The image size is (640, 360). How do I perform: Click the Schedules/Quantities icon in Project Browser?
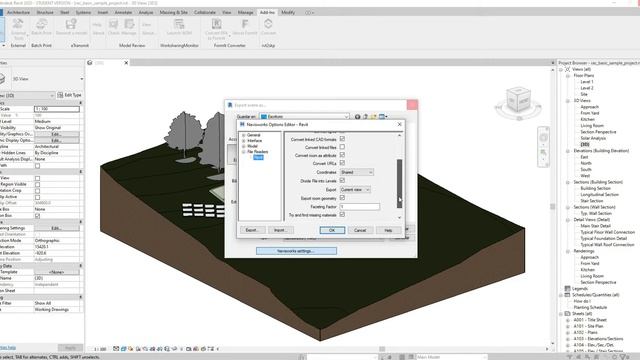point(567,295)
